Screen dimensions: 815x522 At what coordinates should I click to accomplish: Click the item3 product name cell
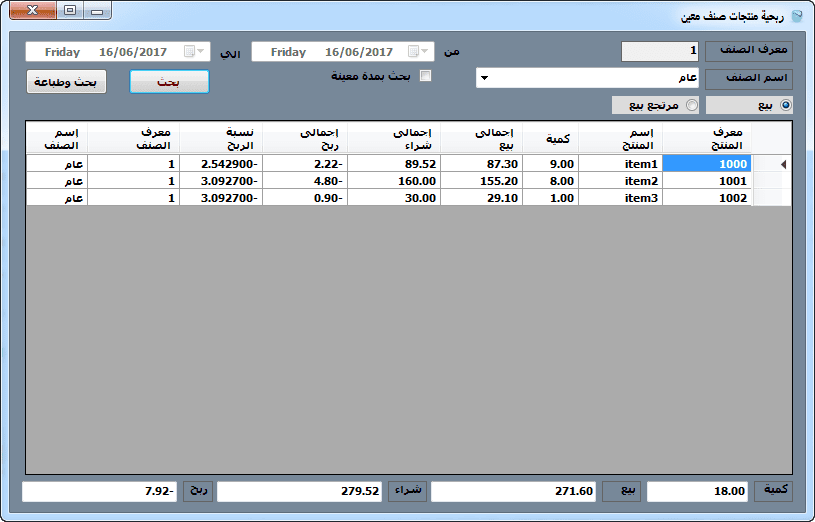click(x=621, y=198)
